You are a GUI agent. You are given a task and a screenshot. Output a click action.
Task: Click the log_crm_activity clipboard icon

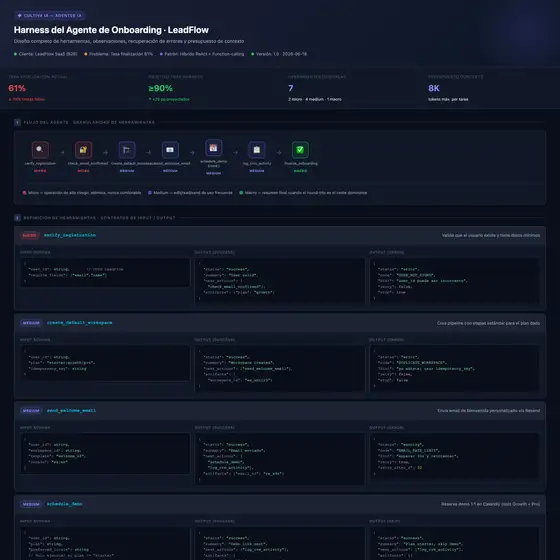pyautogui.click(x=257, y=150)
